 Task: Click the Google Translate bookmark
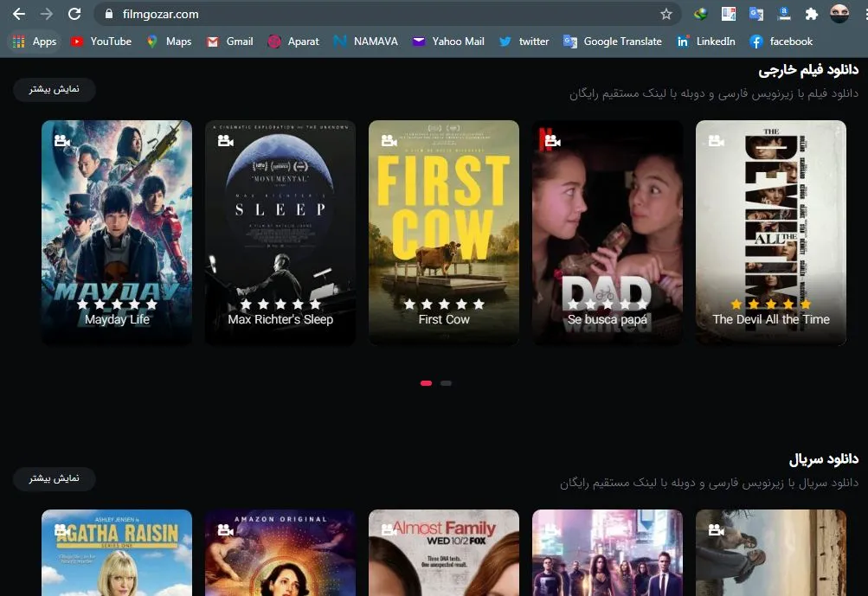pos(613,42)
